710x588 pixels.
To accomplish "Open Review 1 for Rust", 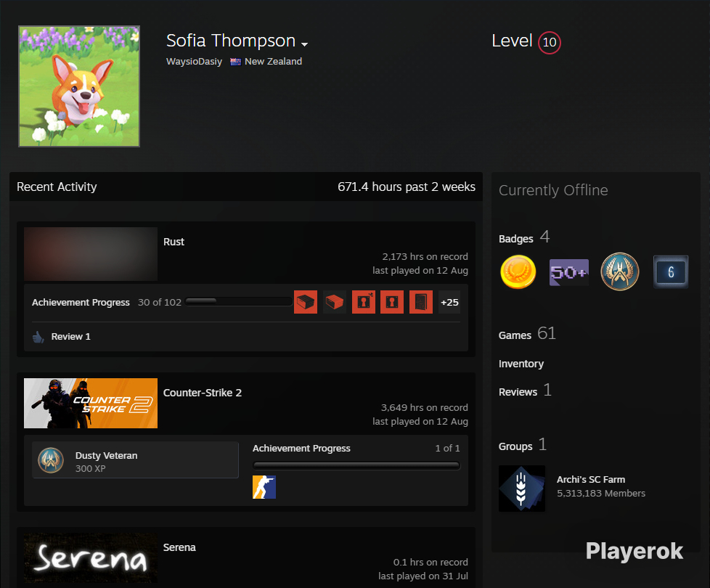I will (70, 337).
